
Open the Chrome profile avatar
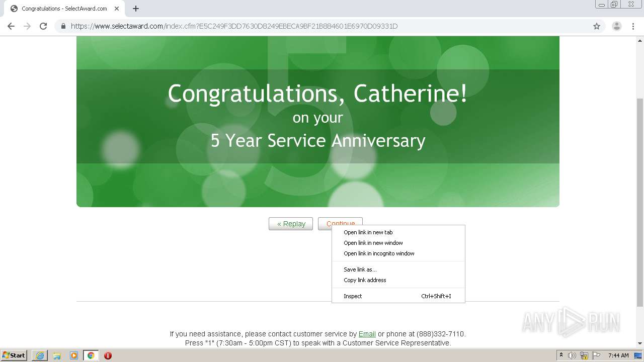[616, 26]
